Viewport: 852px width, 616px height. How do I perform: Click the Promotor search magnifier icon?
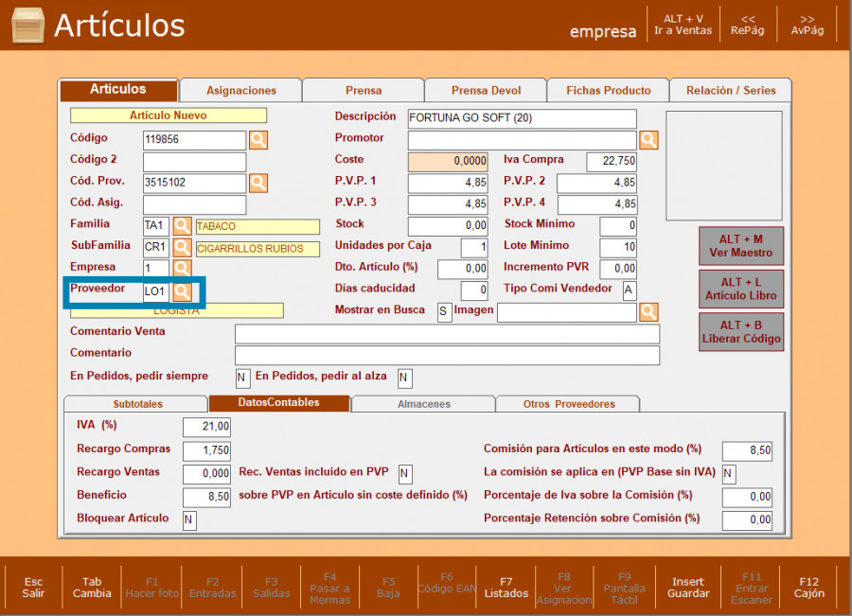click(x=648, y=140)
